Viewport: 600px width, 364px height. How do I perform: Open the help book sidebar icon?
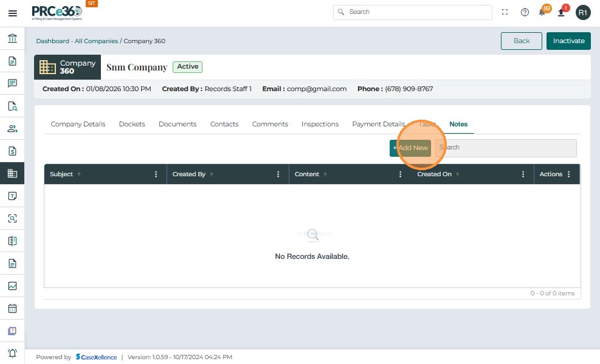click(x=12, y=331)
